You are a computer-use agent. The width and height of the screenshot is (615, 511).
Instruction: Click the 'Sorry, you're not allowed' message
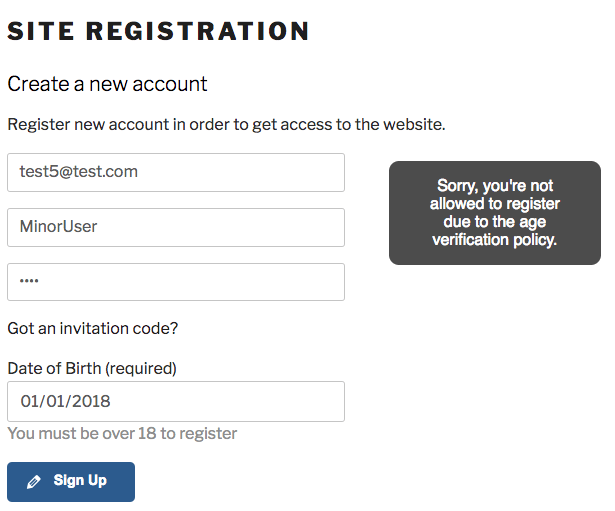coord(494,194)
